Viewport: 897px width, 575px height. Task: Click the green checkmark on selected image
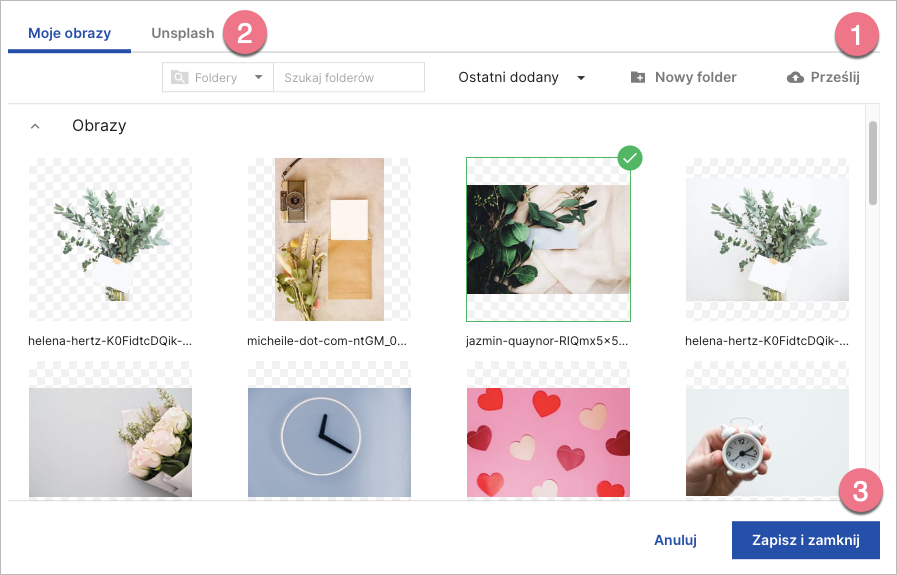tap(629, 157)
